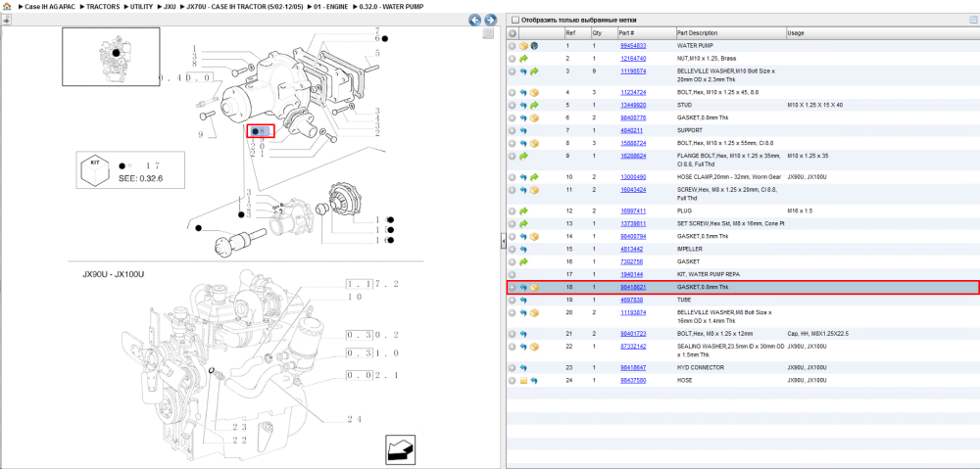Click green arrow icon in STUD row
This screenshot has width=980, height=469.
click(x=534, y=105)
